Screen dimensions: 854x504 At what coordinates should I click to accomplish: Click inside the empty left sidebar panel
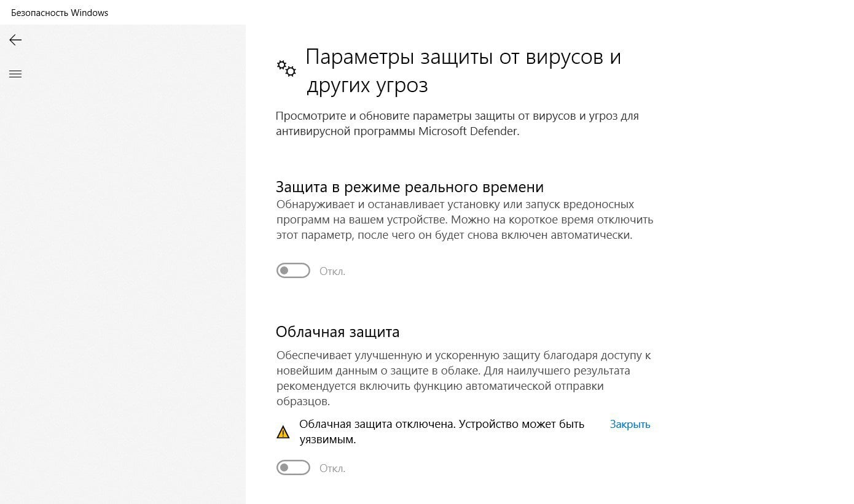[123, 276]
